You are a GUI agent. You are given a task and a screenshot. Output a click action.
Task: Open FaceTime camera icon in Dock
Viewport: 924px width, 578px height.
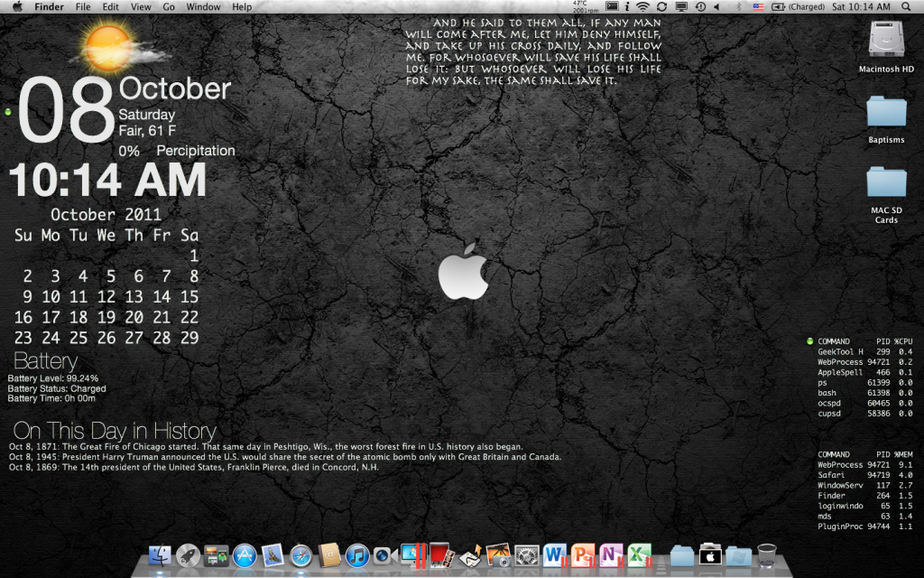(384, 556)
